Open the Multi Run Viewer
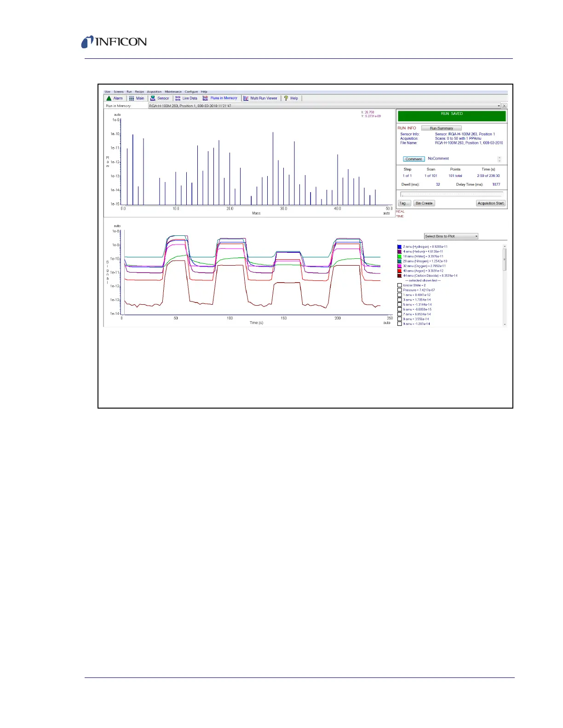This screenshot has width=563, height=728. tap(260, 98)
